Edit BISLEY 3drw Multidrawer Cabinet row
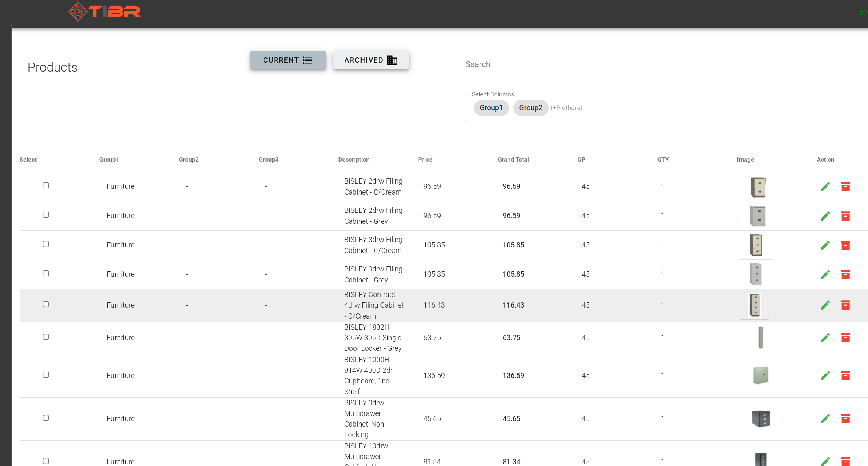This screenshot has width=868, height=466. 825,419
